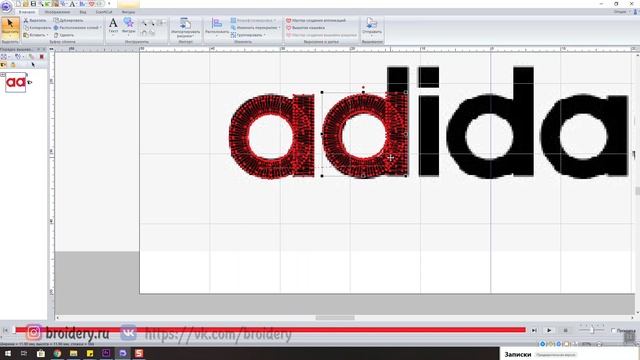This screenshot has height=360, width=640.
Task: Toggle the eye icon beside the aa thumbnail
Action: (29, 82)
